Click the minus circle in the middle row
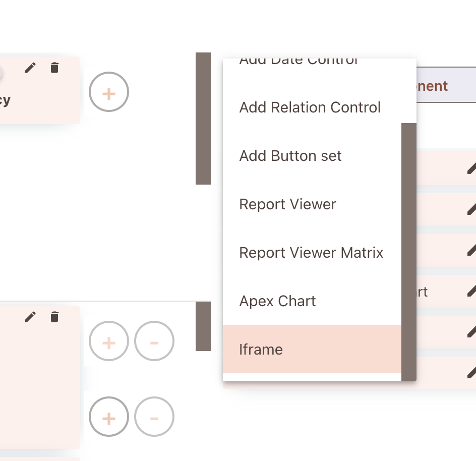 pos(154,341)
